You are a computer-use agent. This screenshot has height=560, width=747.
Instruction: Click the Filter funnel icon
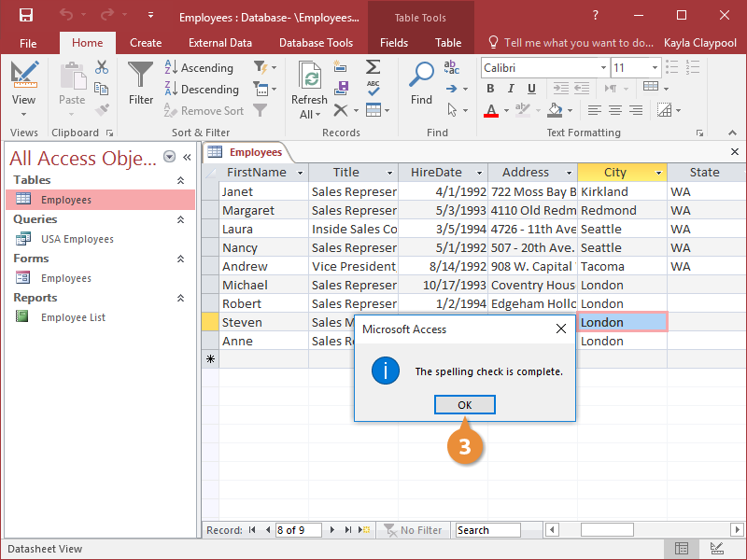141,75
